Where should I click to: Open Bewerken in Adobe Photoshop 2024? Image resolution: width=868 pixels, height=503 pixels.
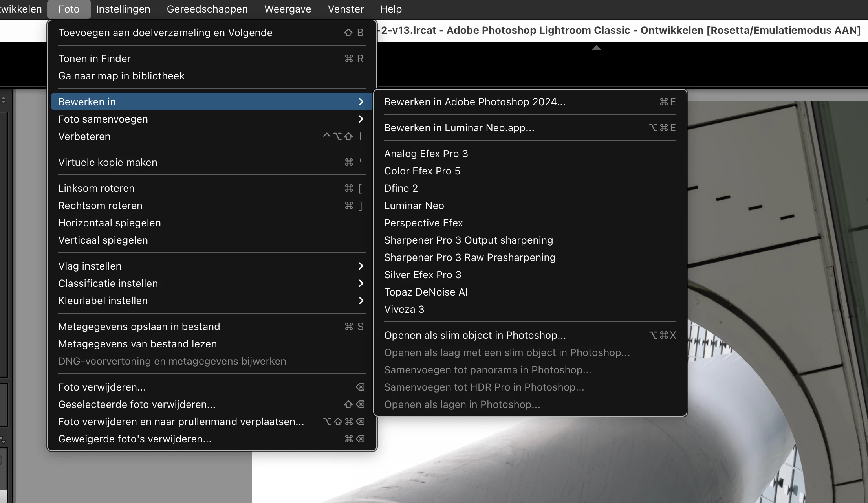point(474,102)
